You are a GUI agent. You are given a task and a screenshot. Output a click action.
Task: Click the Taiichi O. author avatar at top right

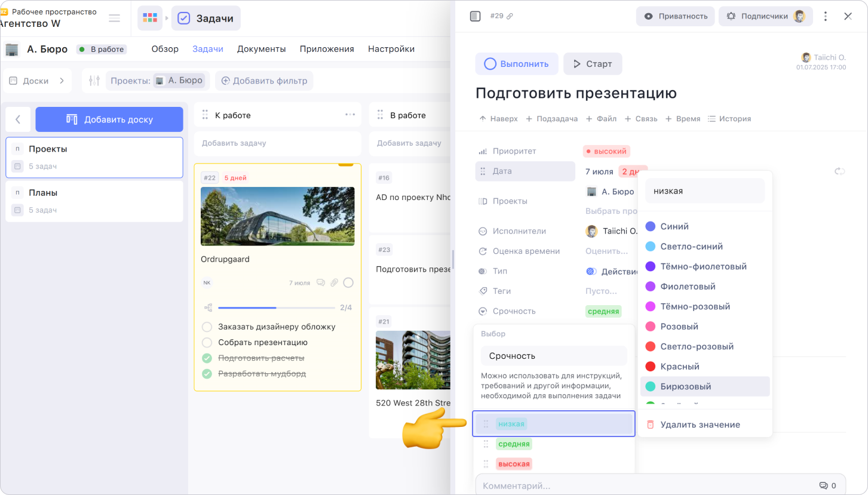click(x=806, y=57)
